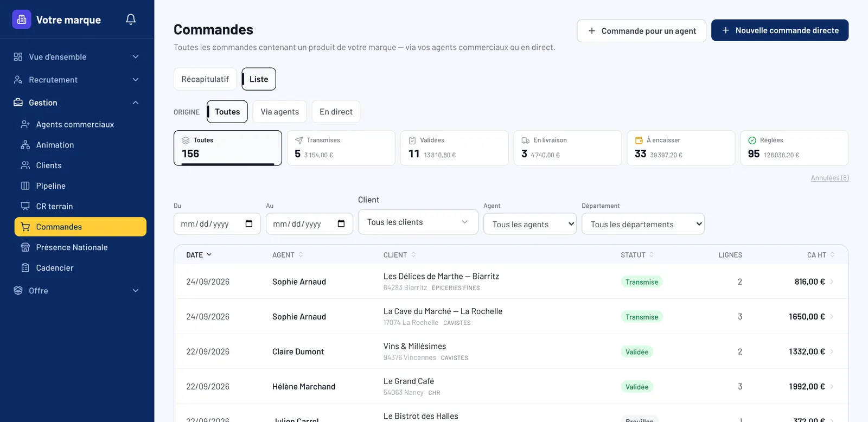868x422 pixels.
Task: Open the Tous les départements dropdown
Action: tap(643, 224)
